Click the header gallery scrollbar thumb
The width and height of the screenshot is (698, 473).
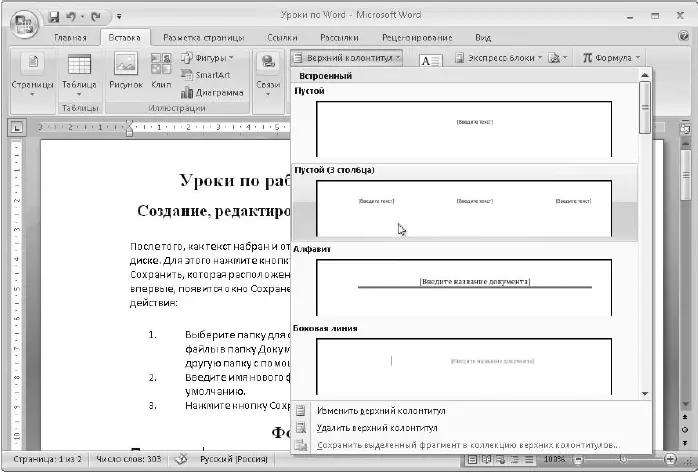coord(645,107)
